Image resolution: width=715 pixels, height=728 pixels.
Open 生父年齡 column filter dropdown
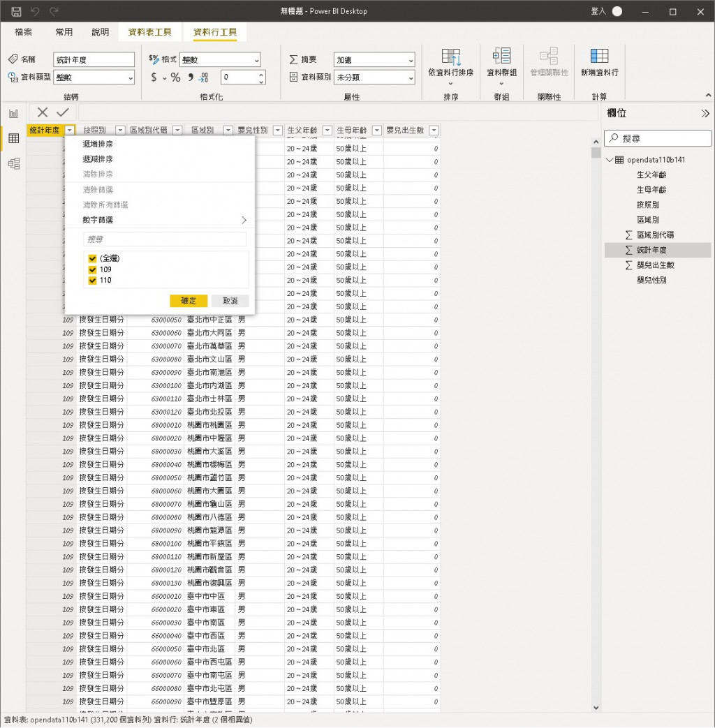click(327, 131)
